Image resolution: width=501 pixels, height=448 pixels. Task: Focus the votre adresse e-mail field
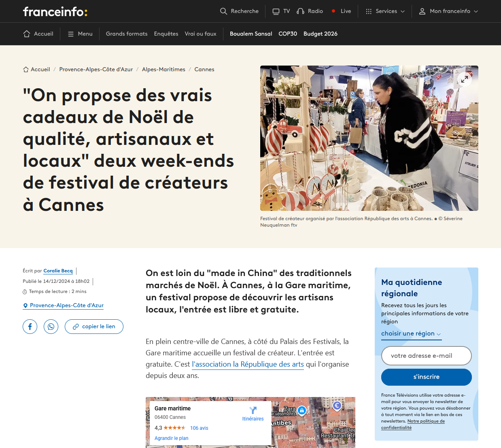tap(427, 356)
